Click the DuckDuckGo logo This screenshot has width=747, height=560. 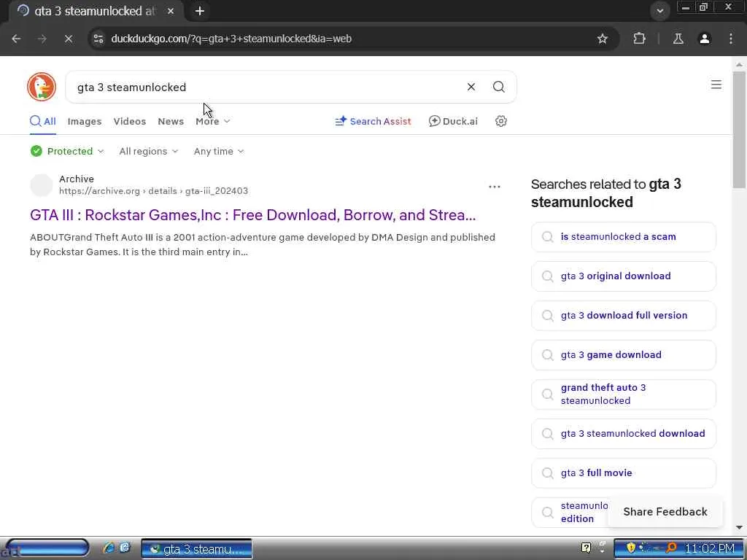(x=42, y=87)
